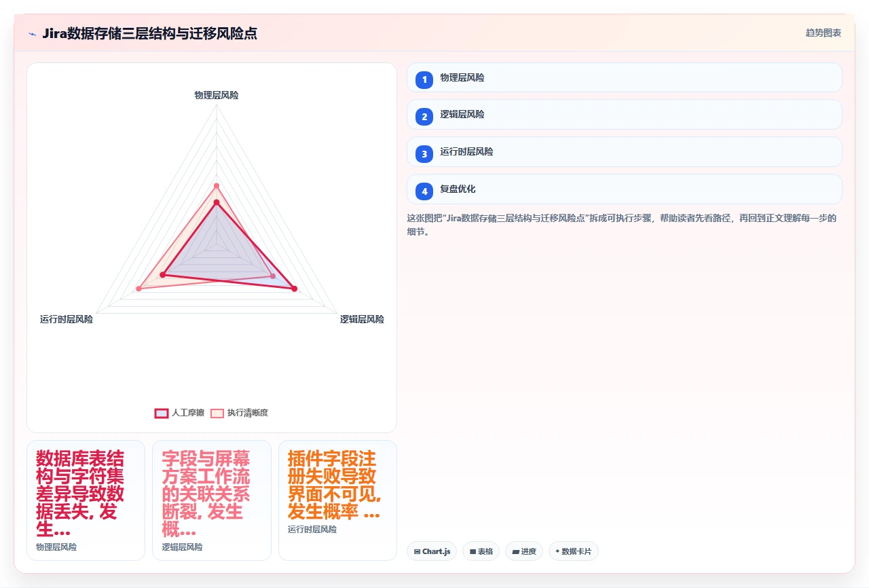The width and height of the screenshot is (869, 588).
Task: Click the Chart.js tag
Action: point(432,551)
